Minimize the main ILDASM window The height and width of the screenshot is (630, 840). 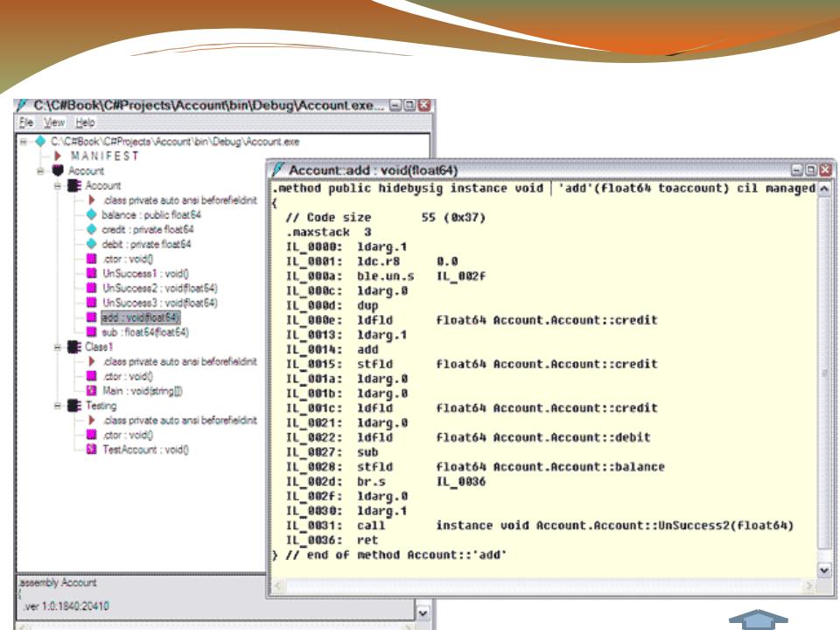coord(395,105)
